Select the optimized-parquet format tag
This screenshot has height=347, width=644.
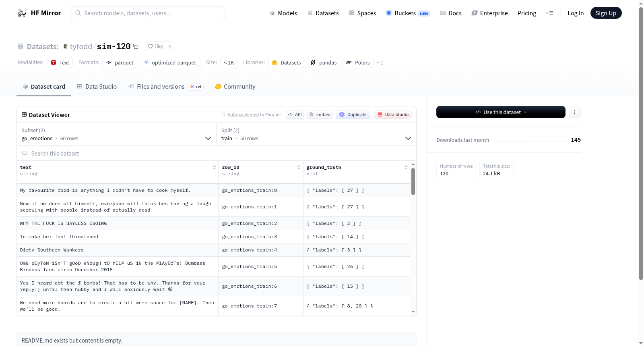tap(170, 62)
